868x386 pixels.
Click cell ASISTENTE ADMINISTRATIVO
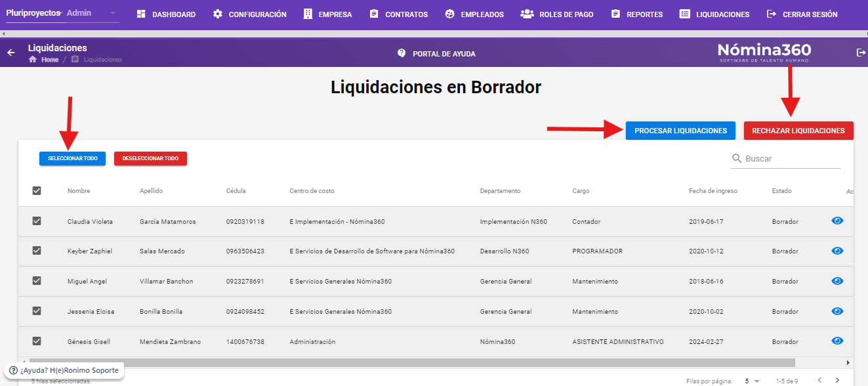[x=618, y=341]
